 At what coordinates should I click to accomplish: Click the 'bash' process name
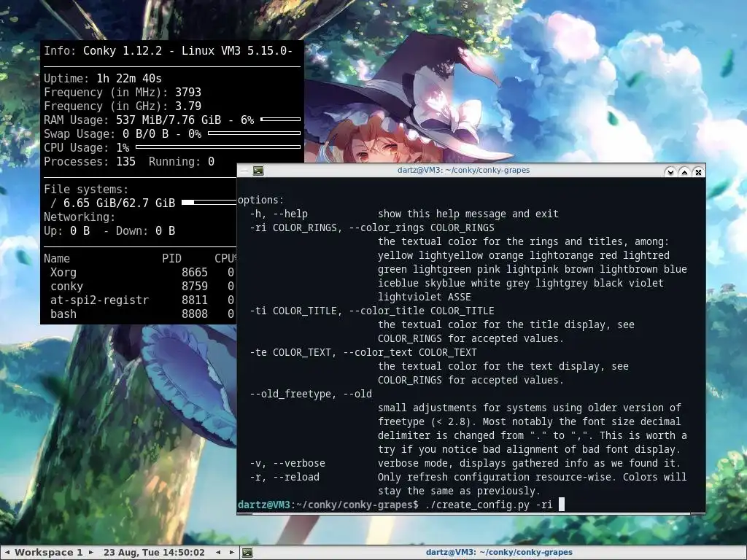(63, 314)
